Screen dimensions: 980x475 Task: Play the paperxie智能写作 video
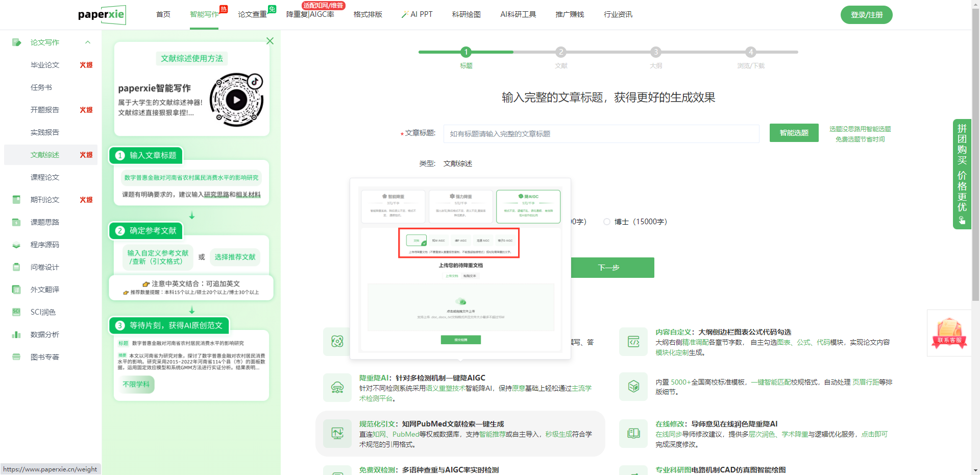[236, 100]
